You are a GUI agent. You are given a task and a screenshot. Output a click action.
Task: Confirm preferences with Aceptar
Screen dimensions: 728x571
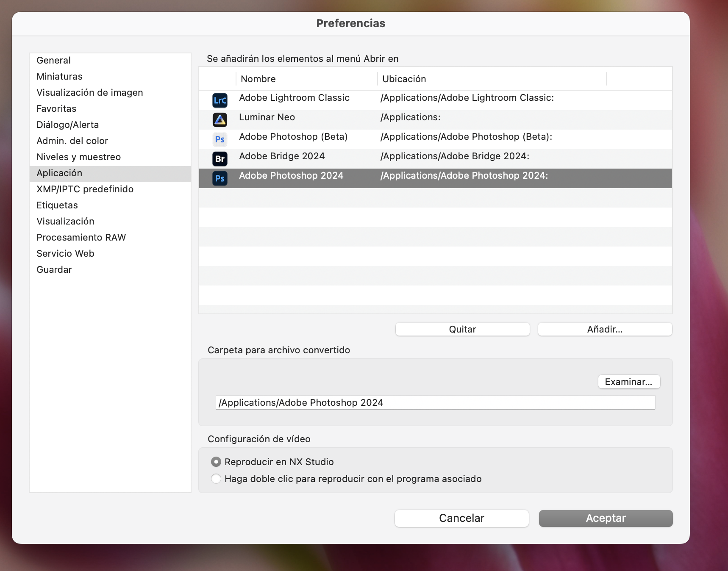(x=606, y=518)
